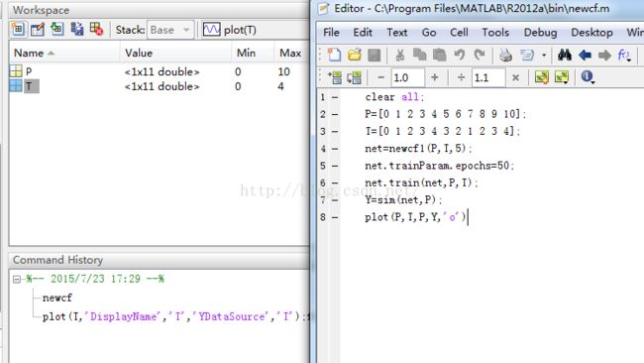Open the Stack Base dropdown
This screenshot has width=644, height=363.
click(170, 30)
